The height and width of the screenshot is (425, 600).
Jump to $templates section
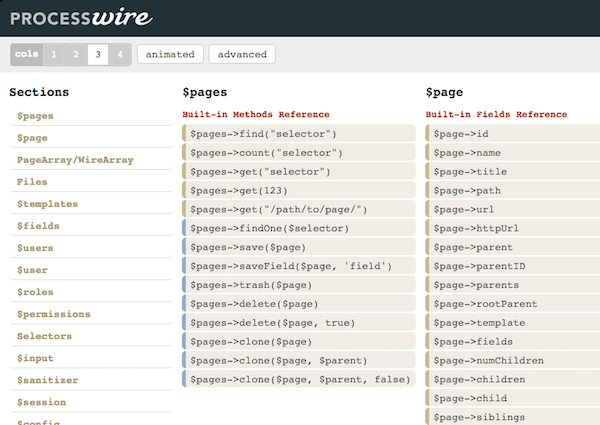coord(91,204)
